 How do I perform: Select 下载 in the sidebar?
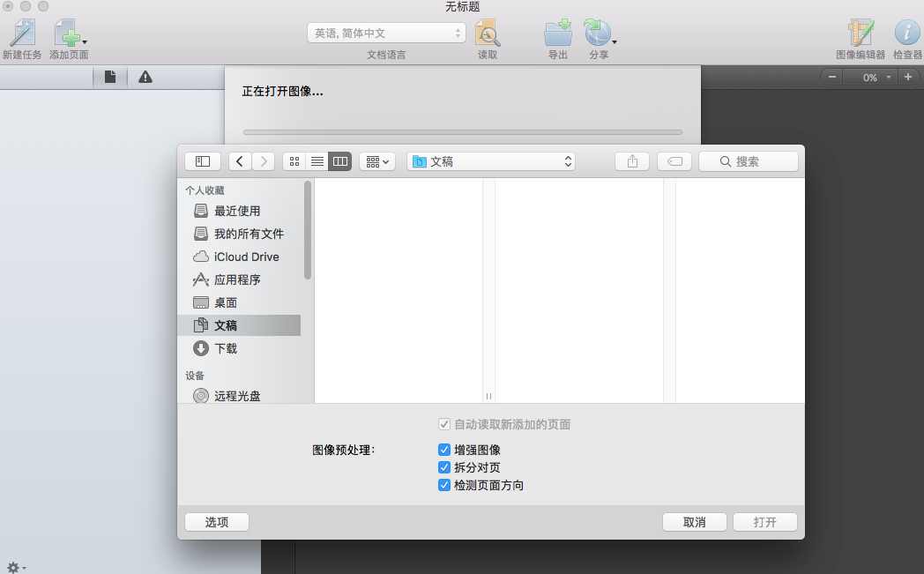coord(226,348)
